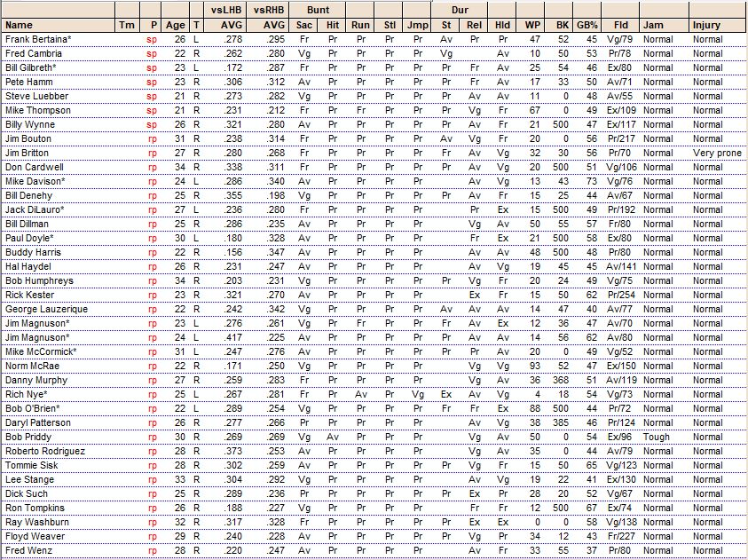Choose Rich Nye from the player list
Viewport: 748px width, 560px height.
26,394
